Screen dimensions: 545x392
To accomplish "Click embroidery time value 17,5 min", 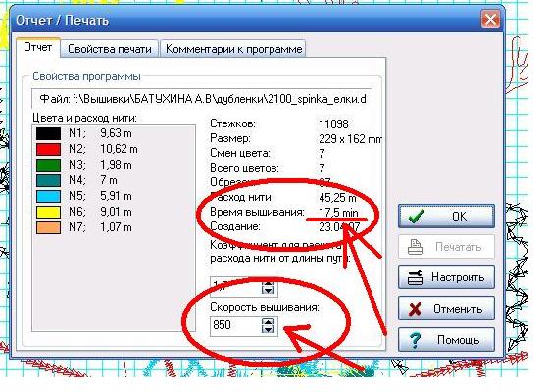I will click(338, 213).
